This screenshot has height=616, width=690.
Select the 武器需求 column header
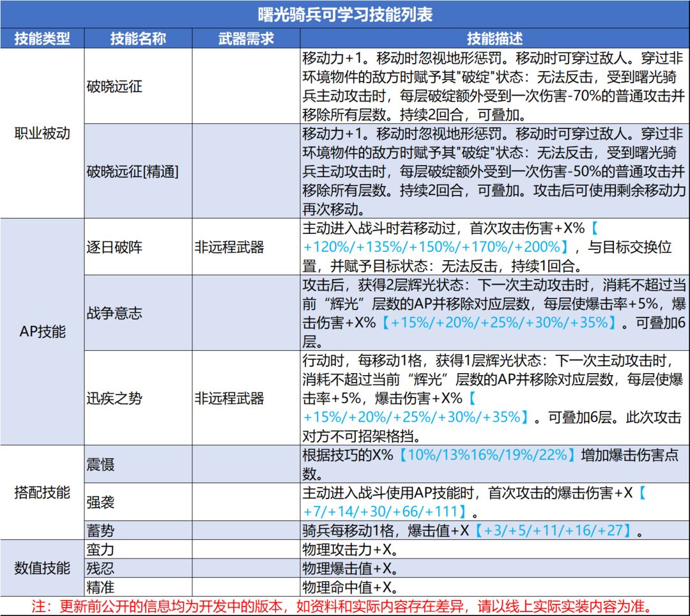tap(246, 39)
